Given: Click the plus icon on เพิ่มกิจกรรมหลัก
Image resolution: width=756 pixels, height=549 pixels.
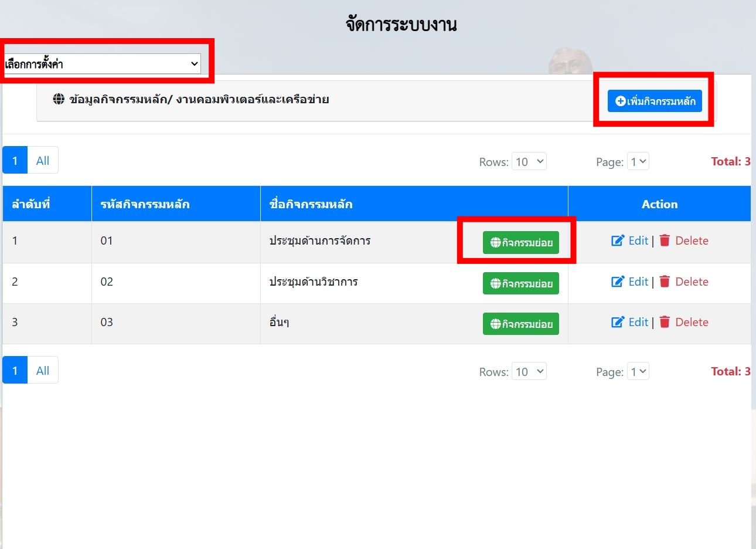Looking at the screenshot, I should [620, 101].
